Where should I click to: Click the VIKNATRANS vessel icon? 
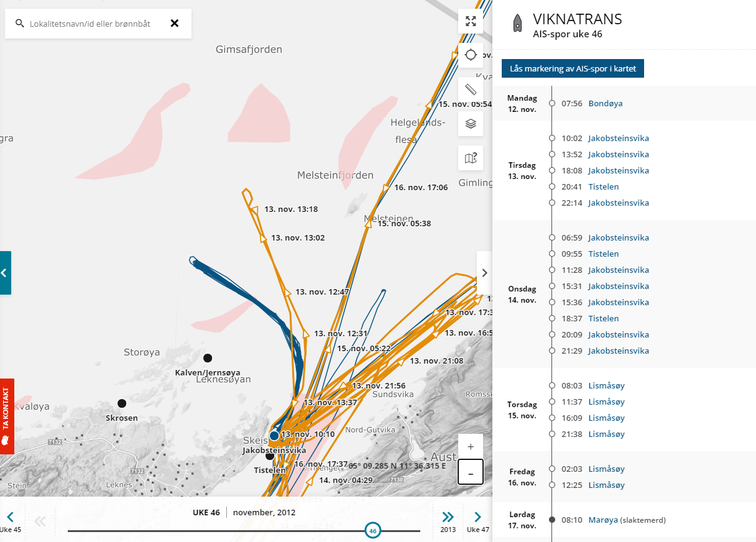(x=517, y=23)
